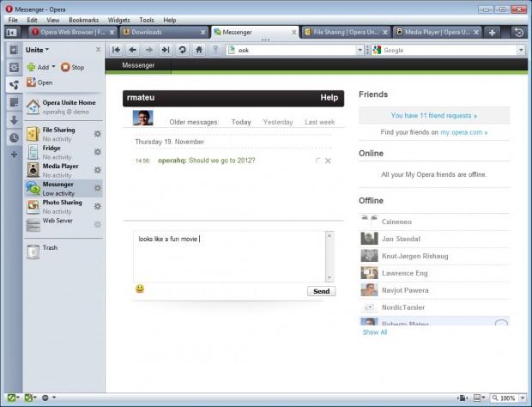Open the image display dropdown in status bar
Screen dimensions: 532x407
[x=483, y=398]
